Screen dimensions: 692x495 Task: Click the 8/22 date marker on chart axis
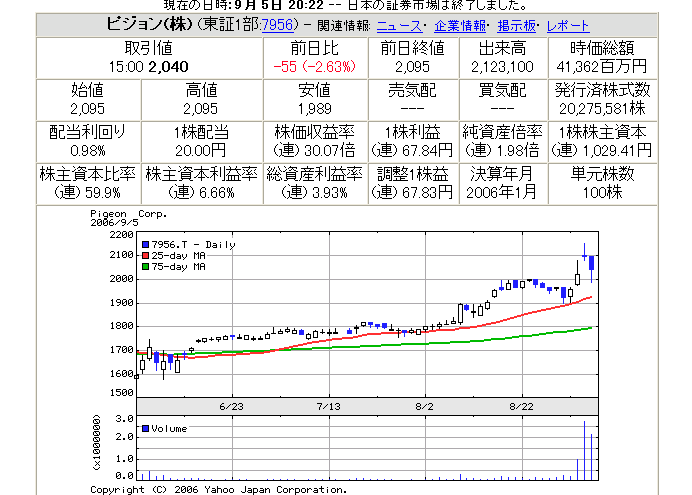[522, 406]
